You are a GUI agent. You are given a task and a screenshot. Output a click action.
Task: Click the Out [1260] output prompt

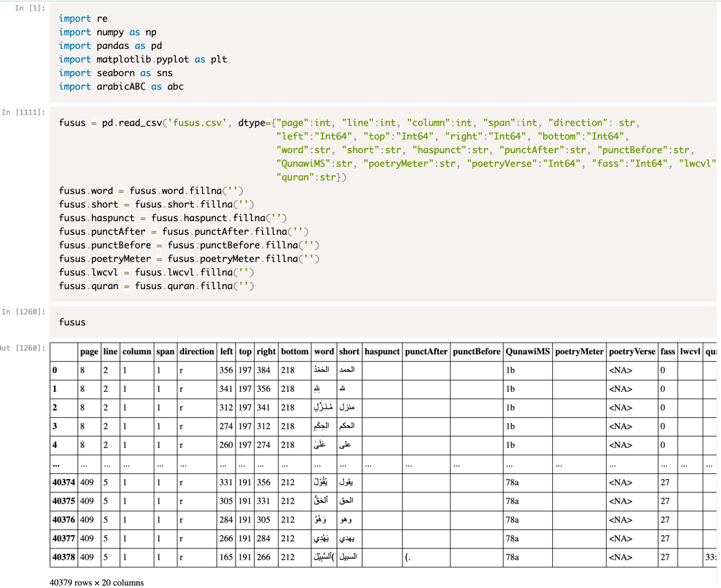(x=23, y=348)
